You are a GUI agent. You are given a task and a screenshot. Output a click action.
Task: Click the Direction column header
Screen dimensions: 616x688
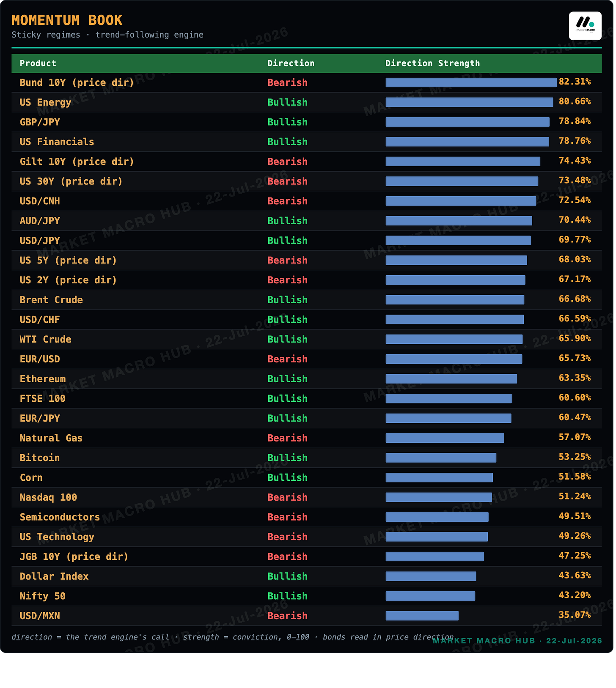(x=291, y=63)
